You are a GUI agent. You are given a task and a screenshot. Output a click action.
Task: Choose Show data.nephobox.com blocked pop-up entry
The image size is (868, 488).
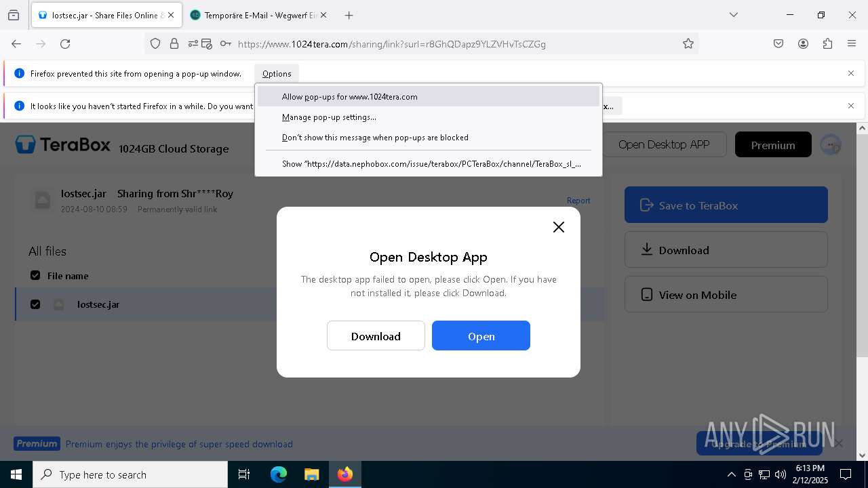pyautogui.click(x=429, y=163)
